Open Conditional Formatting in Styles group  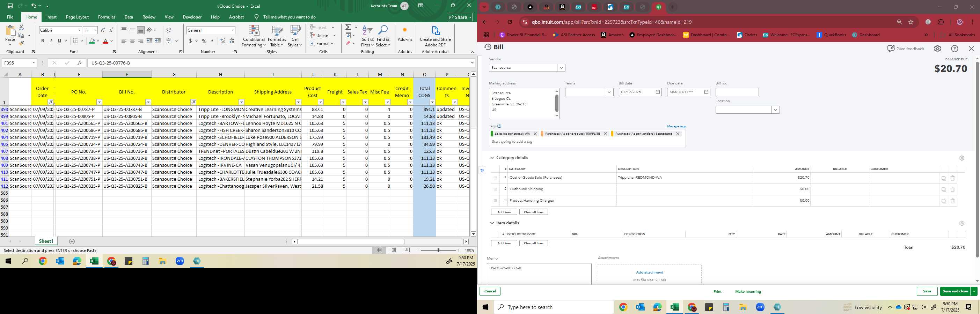click(x=254, y=37)
